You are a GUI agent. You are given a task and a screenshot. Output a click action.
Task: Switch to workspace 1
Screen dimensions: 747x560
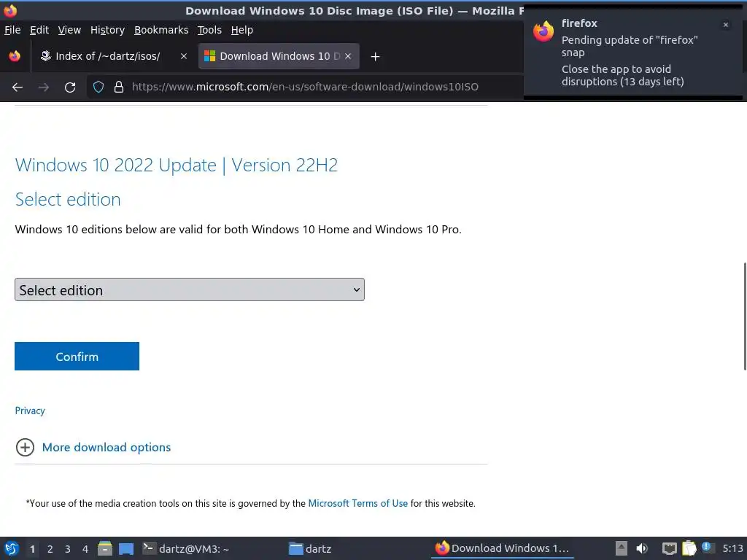coord(32,549)
